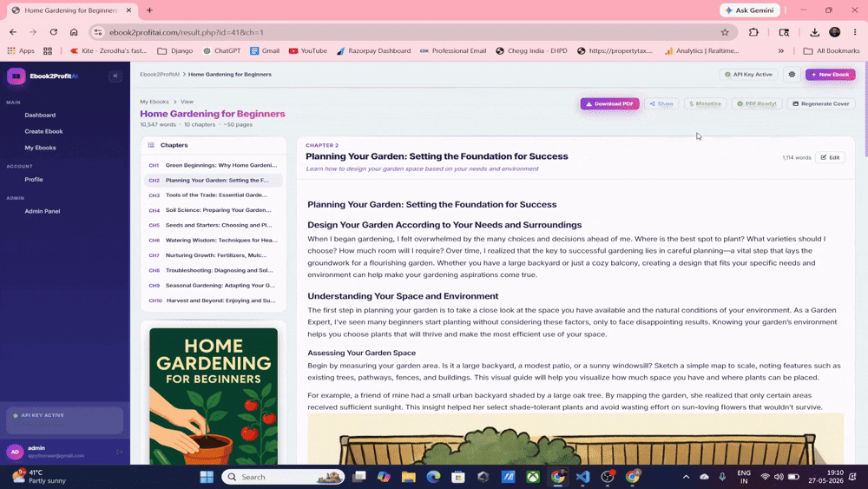
Task: Click the Regenerate Cover button
Action: click(821, 103)
